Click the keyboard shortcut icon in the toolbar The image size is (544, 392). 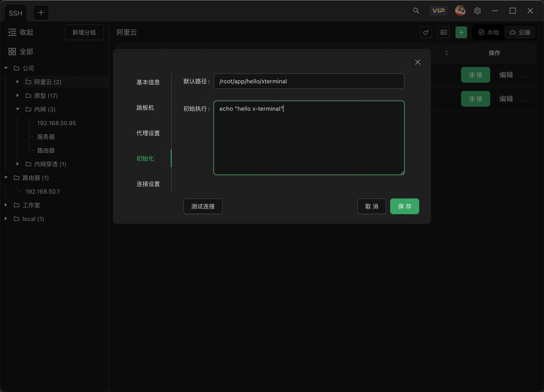pos(443,32)
